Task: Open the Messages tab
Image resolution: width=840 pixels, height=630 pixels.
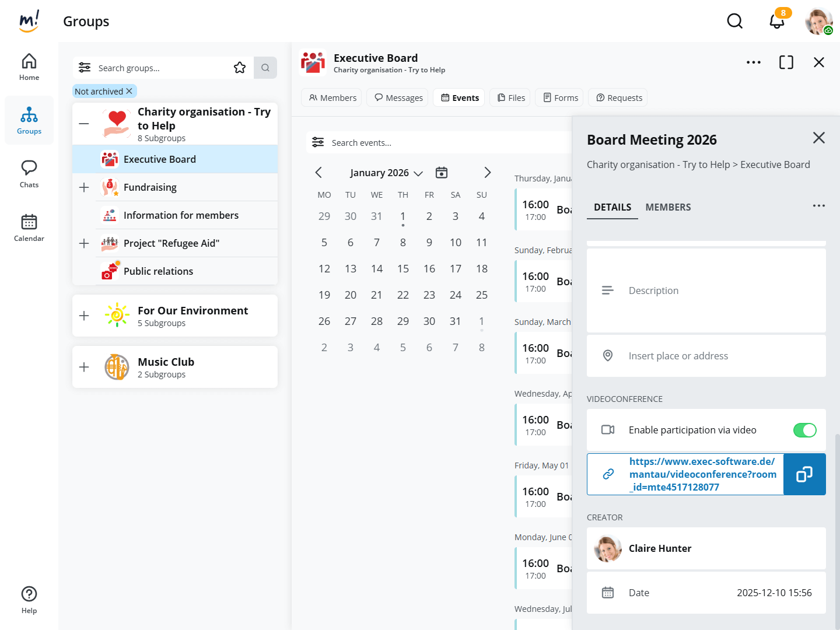Action: (398, 98)
